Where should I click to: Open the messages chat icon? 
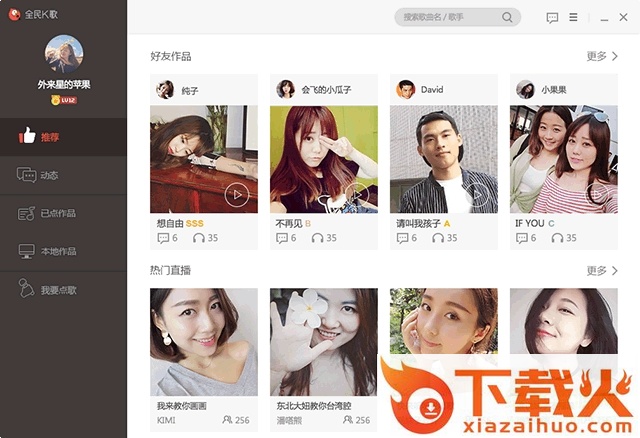point(552,18)
